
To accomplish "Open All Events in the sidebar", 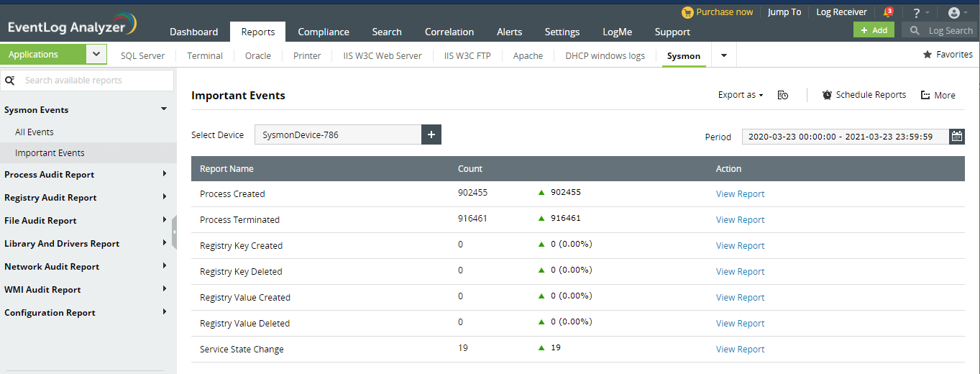I will (35, 132).
